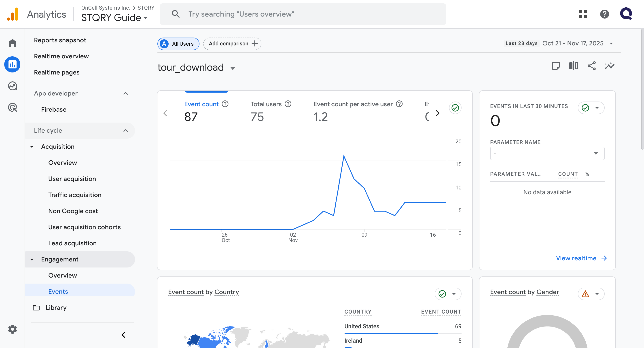Add a note using the notes icon
Image resolution: width=644 pixels, height=348 pixels.
(556, 66)
